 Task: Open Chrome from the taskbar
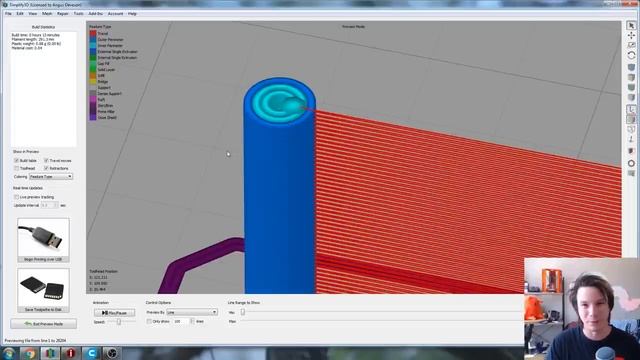29,353
